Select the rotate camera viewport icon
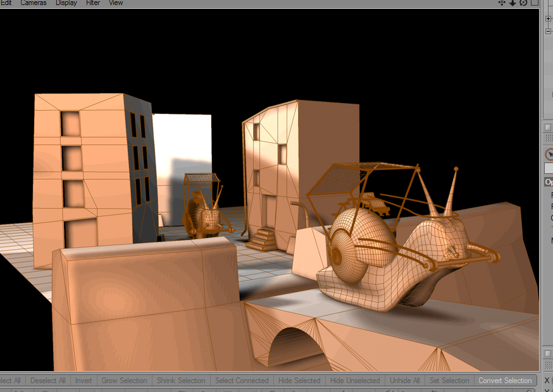Screen dimensions: 553x392 pos(523,3)
